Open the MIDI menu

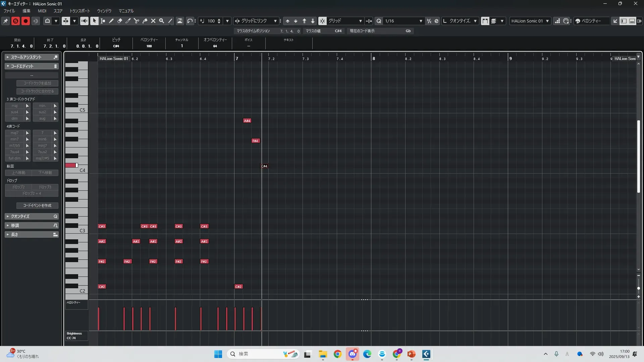pyautogui.click(x=42, y=11)
